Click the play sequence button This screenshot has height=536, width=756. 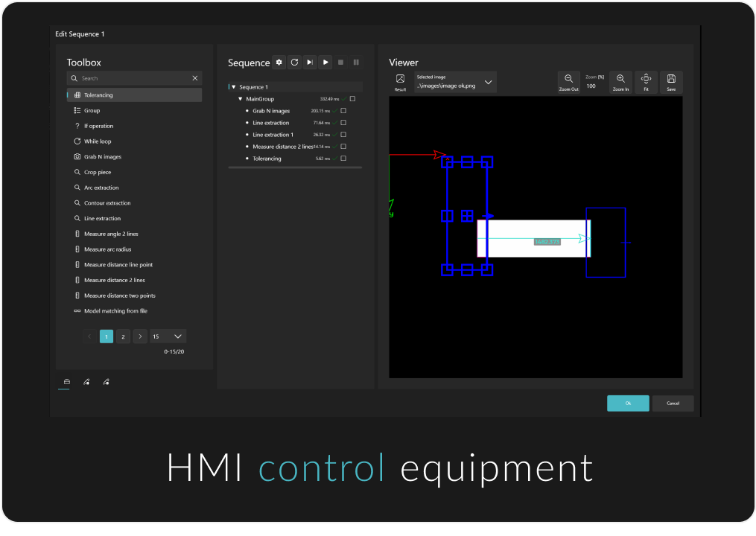(325, 63)
